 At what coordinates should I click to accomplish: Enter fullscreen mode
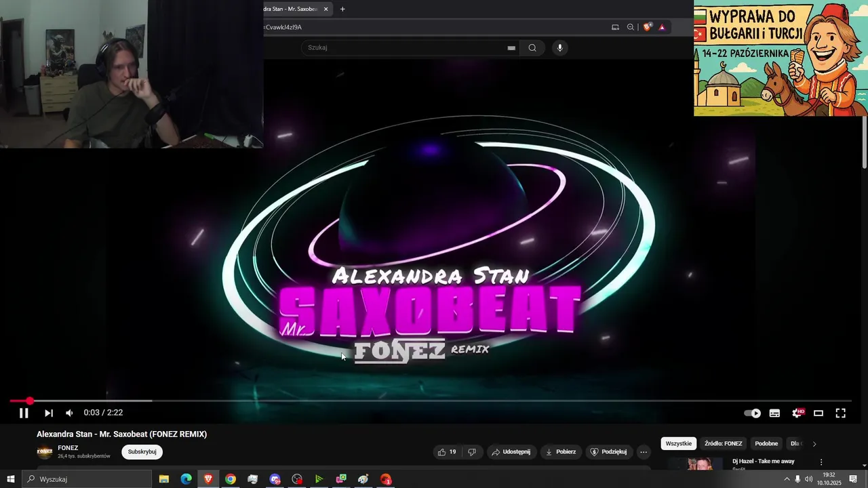[840, 413]
